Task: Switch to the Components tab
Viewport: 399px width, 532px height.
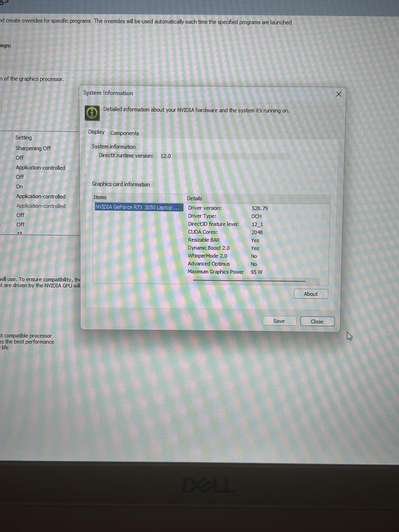Action: (x=125, y=133)
